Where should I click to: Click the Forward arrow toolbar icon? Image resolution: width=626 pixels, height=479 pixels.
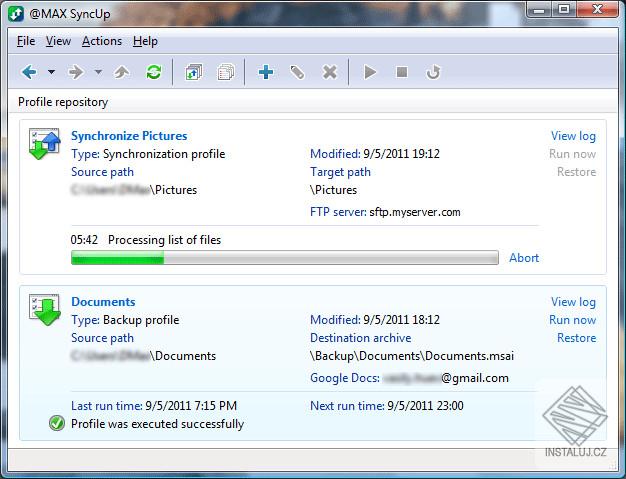point(75,72)
